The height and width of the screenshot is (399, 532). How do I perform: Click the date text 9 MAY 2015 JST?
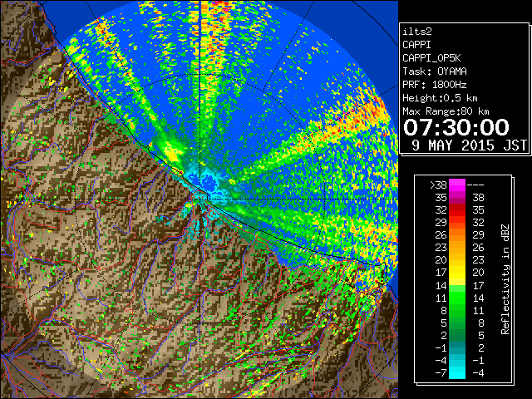pos(469,145)
